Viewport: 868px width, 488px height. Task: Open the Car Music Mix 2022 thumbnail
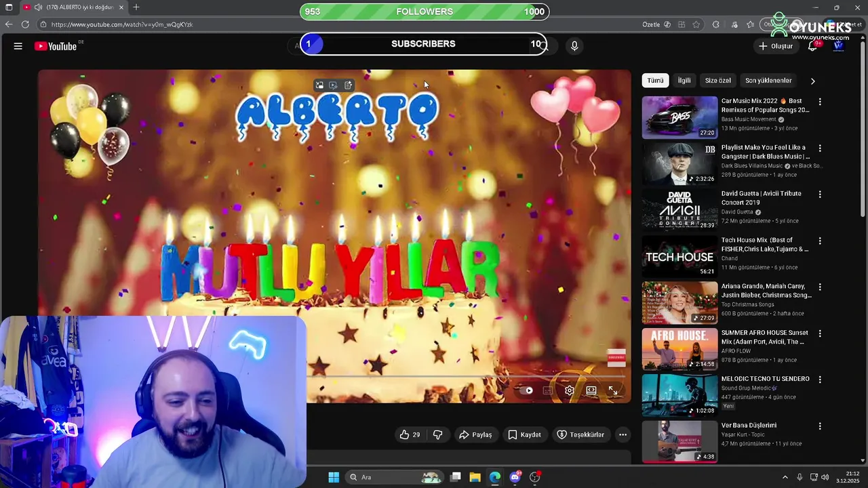tap(679, 117)
